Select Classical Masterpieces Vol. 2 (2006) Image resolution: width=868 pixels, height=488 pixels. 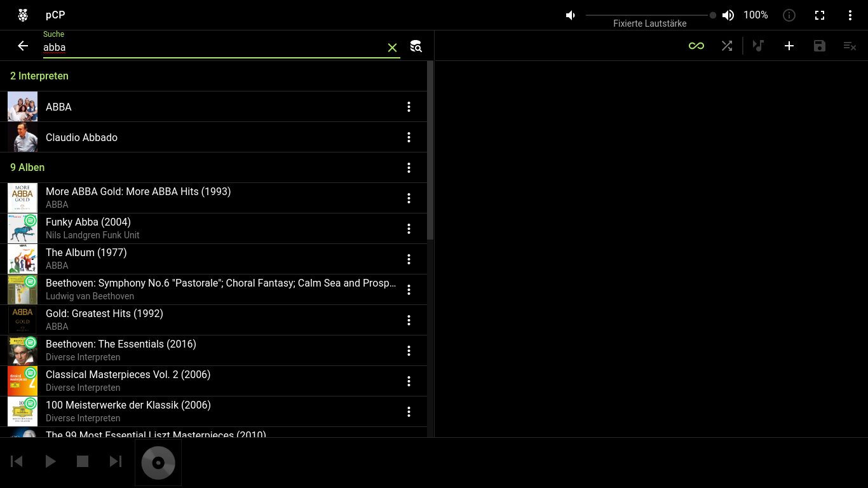point(214,381)
